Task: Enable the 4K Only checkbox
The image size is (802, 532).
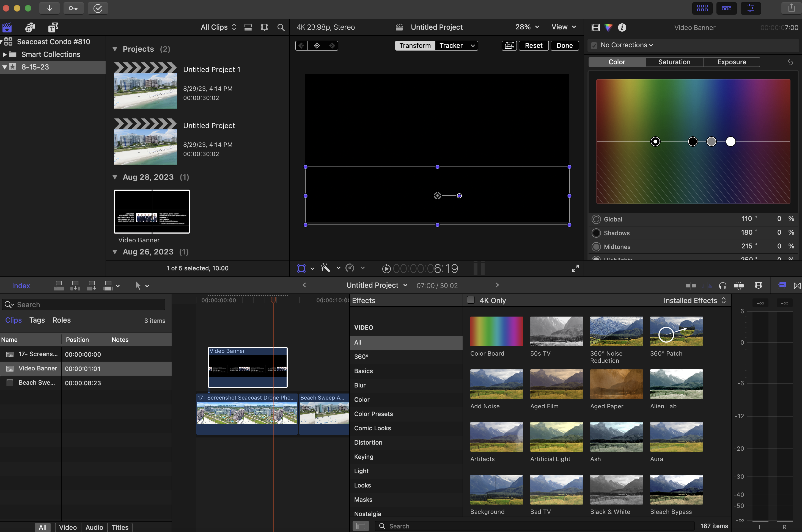Action: [x=471, y=300]
